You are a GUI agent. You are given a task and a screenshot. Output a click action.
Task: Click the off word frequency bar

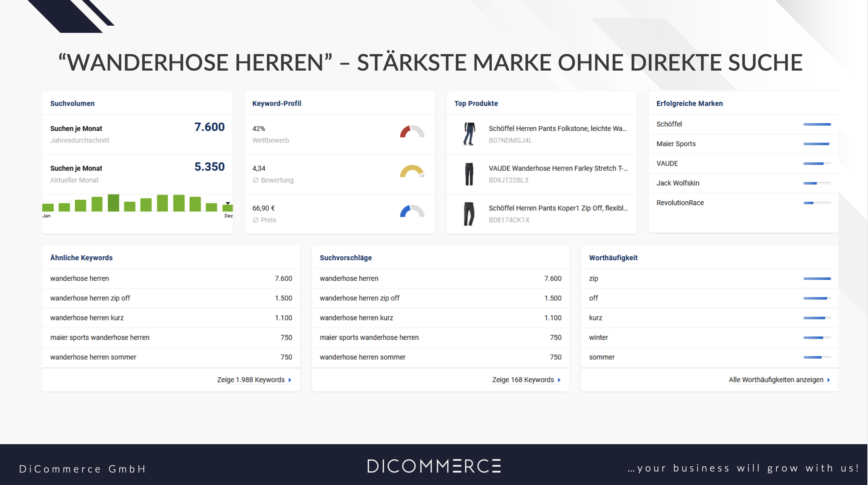[817, 298]
